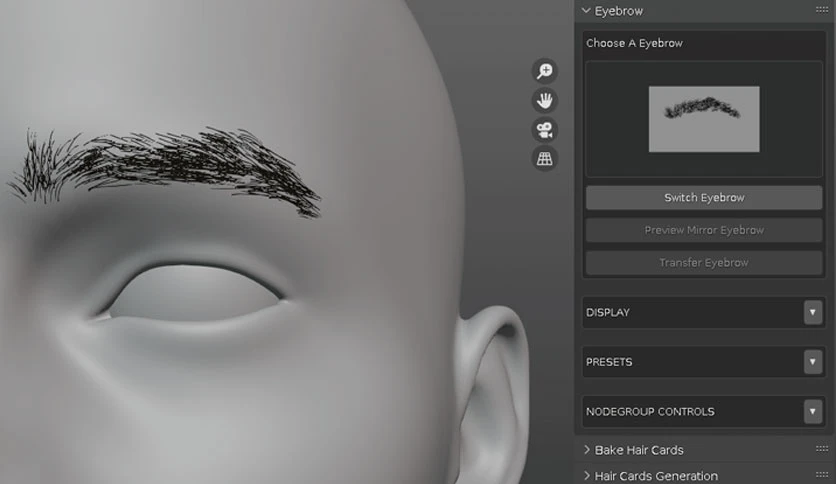Expand the Hair Cards Generation panel
This screenshot has height=484, width=836.
coord(587,475)
